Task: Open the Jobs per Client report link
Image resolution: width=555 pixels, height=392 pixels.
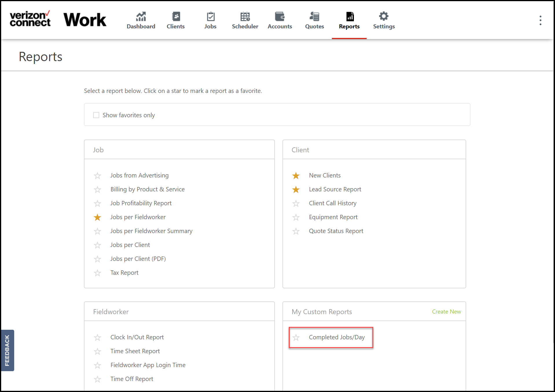Action: (x=130, y=245)
